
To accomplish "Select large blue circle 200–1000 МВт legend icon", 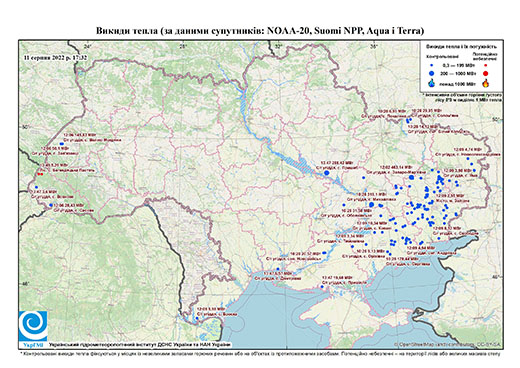I will (x=432, y=73).
